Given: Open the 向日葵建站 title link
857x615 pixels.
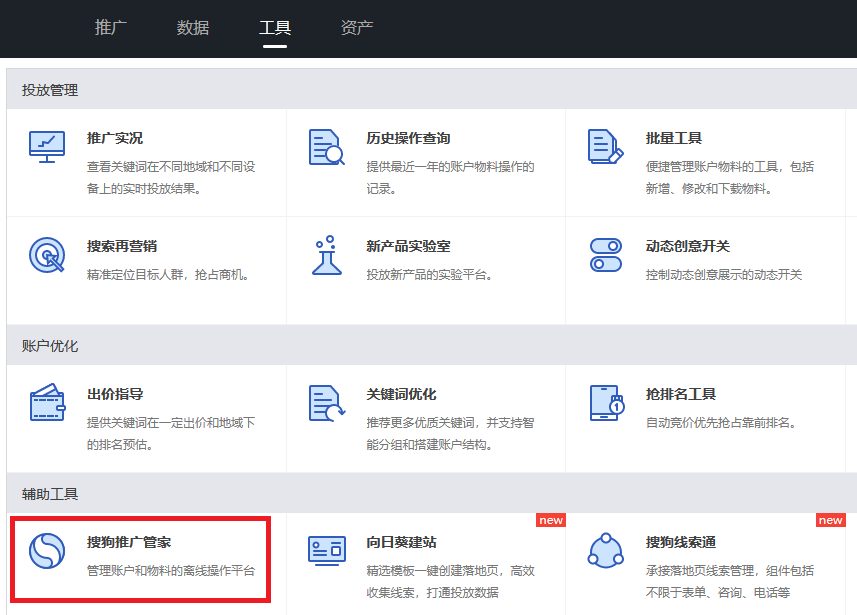Looking at the screenshot, I should [x=401, y=542].
